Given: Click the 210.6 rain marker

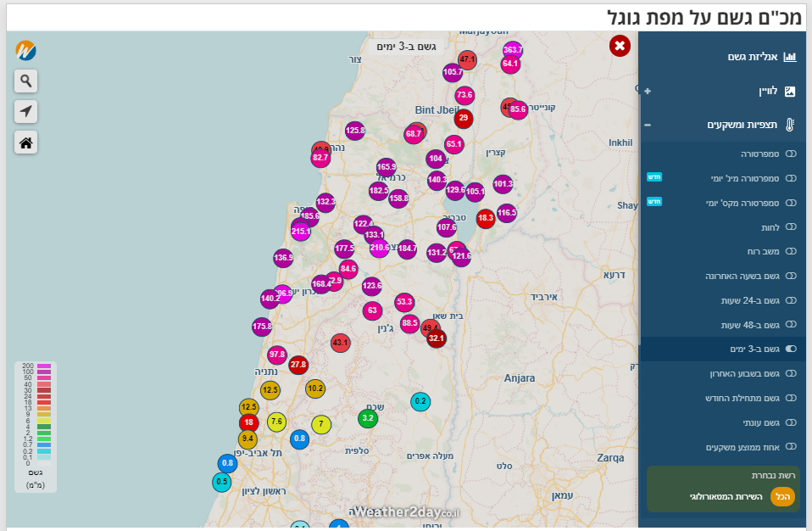Looking at the screenshot, I should point(379,248).
